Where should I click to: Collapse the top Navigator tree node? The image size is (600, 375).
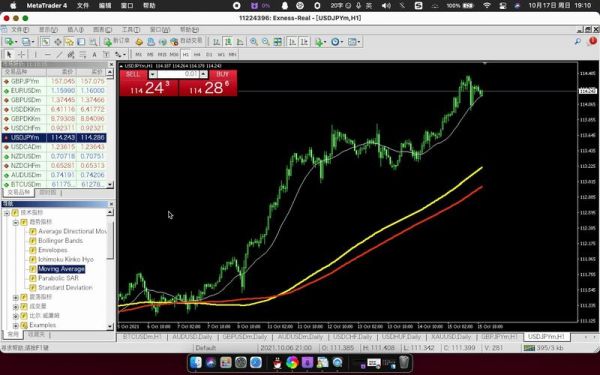7,213
